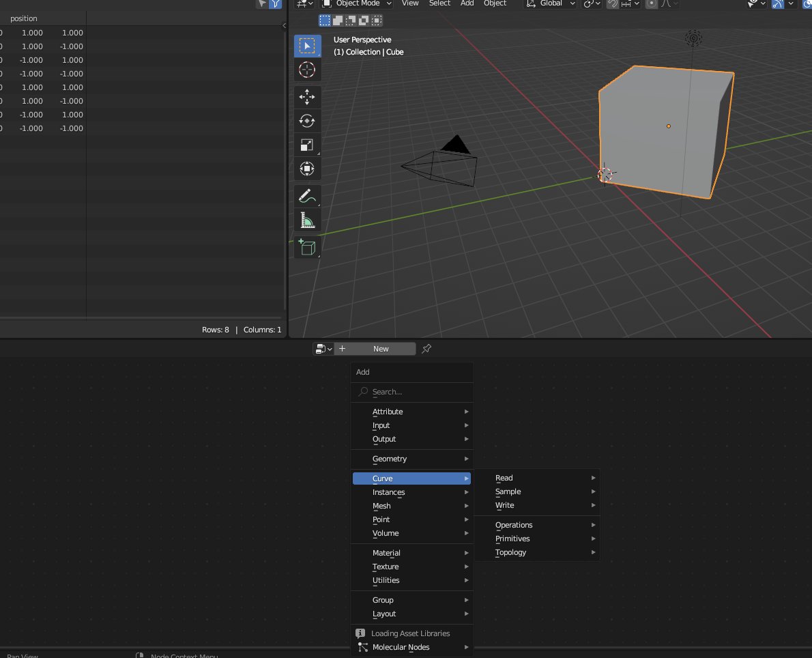The width and height of the screenshot is (812, 658).
Task: Choose the Rotate tool
Action: (307, 121)
